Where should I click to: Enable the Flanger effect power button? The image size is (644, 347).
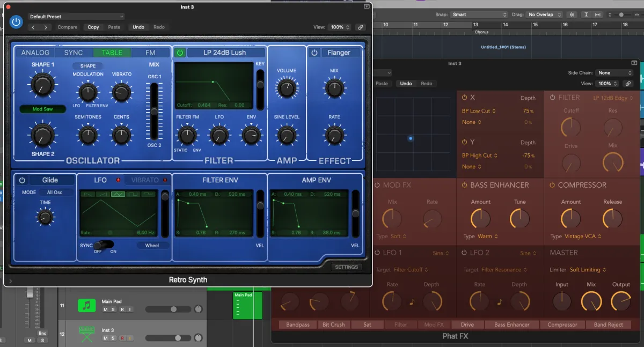pos(314,53)
